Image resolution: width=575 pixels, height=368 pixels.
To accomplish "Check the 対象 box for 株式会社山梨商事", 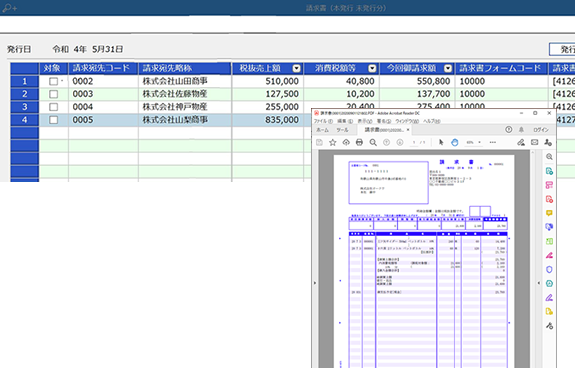I will pyautogui.click(x=54, y=120).
